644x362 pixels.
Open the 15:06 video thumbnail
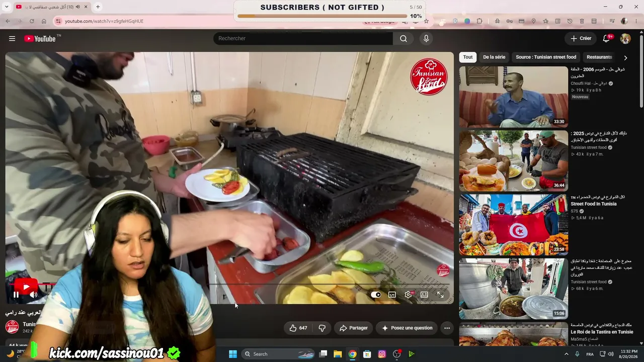pyautogui.click(x=513, y=289)
